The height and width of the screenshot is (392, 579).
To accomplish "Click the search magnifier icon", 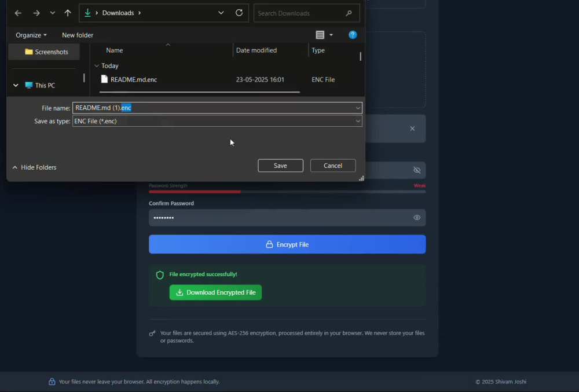I will click(349, 13).
